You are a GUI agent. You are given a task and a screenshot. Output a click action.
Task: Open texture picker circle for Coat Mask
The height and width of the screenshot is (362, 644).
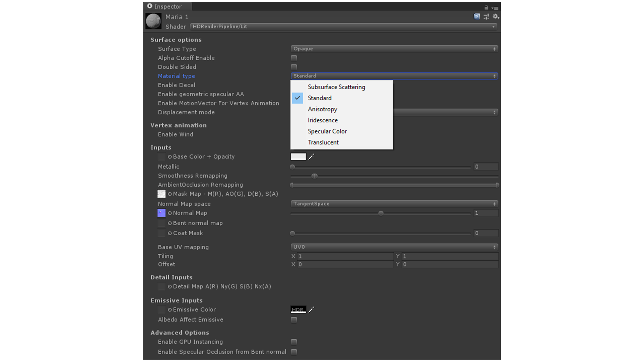pos(170,233)
